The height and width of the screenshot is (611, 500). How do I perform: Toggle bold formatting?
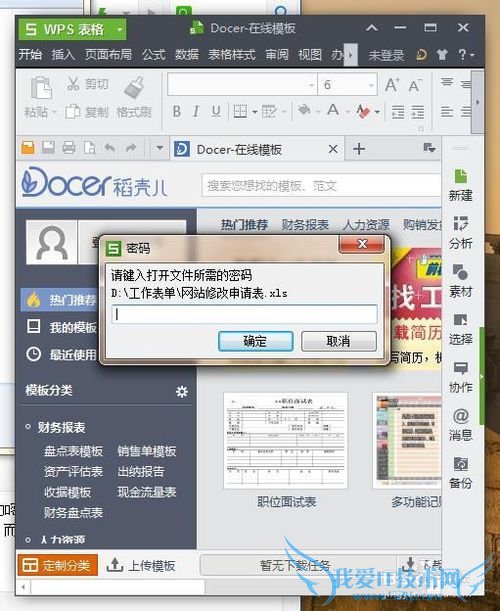click(x=177, y=112)
